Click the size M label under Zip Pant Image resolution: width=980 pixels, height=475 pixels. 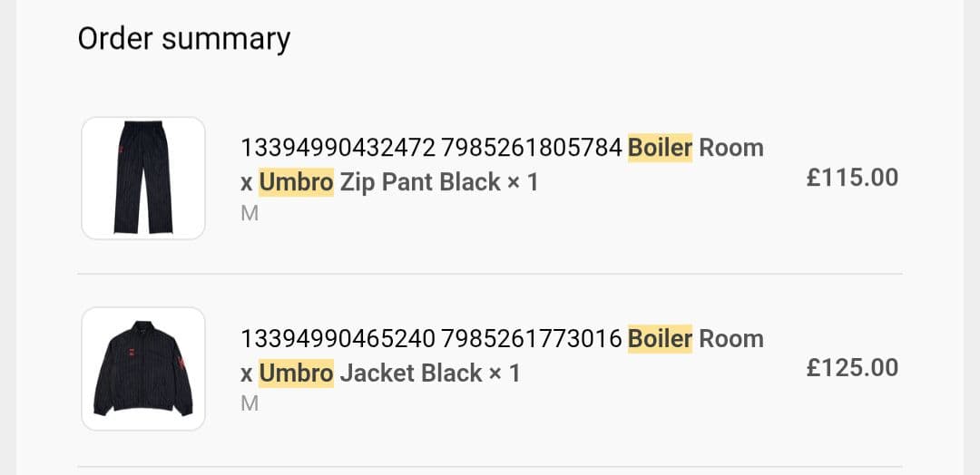click(x=250, y=214)
